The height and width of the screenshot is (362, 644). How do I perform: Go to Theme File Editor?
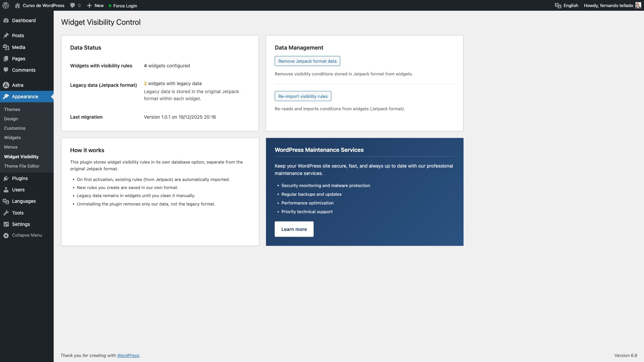(x=22, y=166)
